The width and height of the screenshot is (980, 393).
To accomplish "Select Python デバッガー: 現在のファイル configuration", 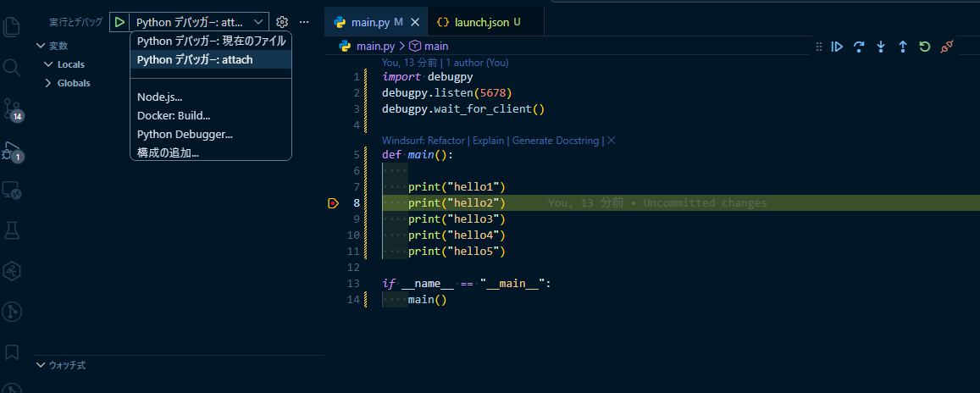I will 211,42.
